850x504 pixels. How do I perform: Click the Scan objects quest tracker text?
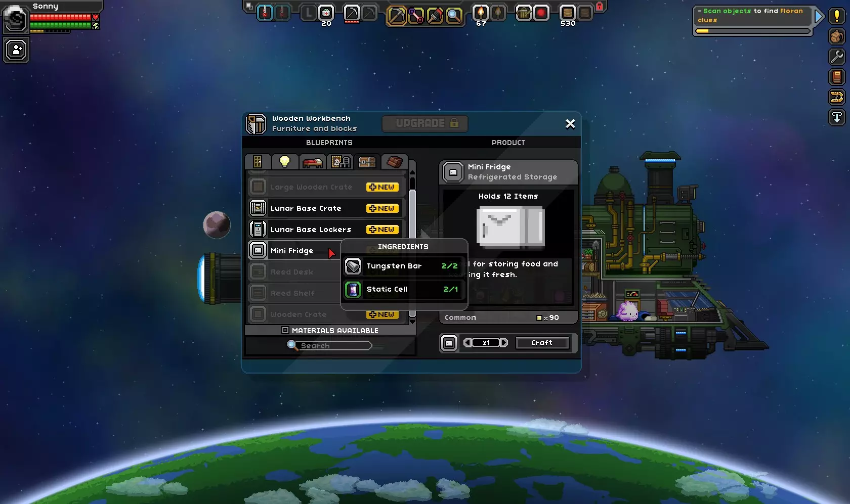750,15
